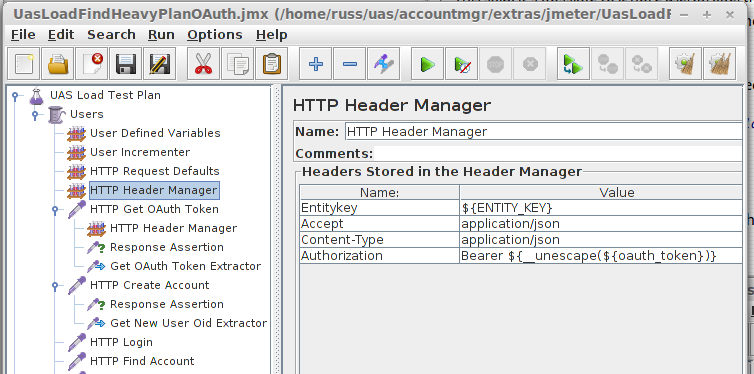Click the Clear broom icon
The height and width of the screenshot is (374, 754).
pyautogui.click(x=685, y=63)
